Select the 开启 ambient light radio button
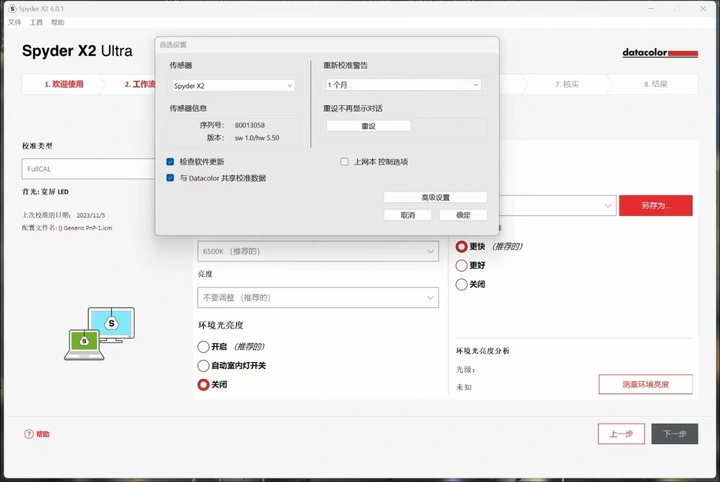The image size is (720, 482). click(x=204, y=346)
